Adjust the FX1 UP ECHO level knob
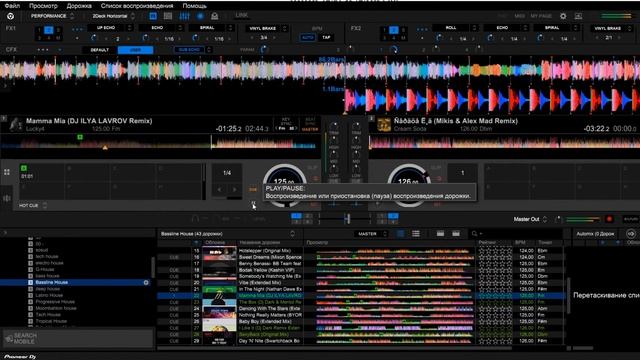 (94, 38)
